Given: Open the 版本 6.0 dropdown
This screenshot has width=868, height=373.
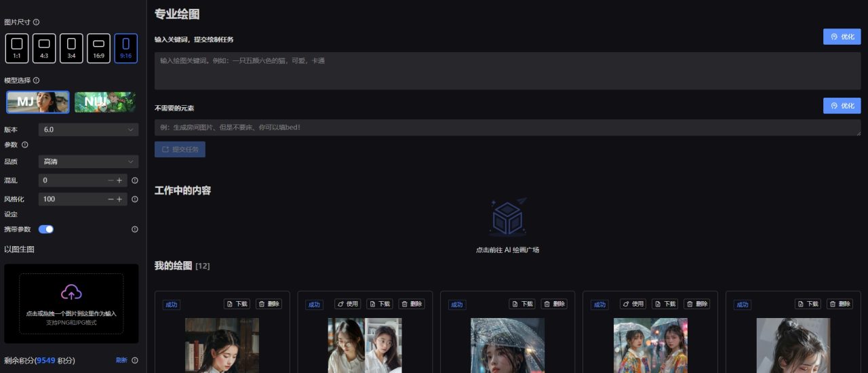Looking at the screenshot, I should click(88, 130).
